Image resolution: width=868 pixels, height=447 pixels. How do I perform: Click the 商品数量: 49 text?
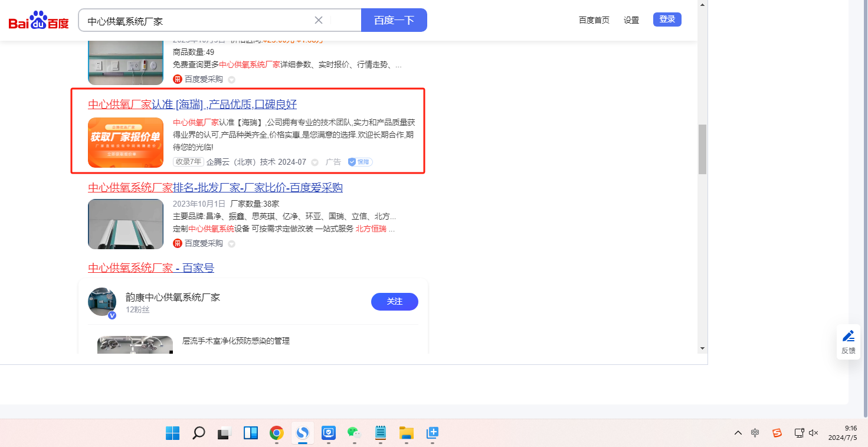point(194,52)
